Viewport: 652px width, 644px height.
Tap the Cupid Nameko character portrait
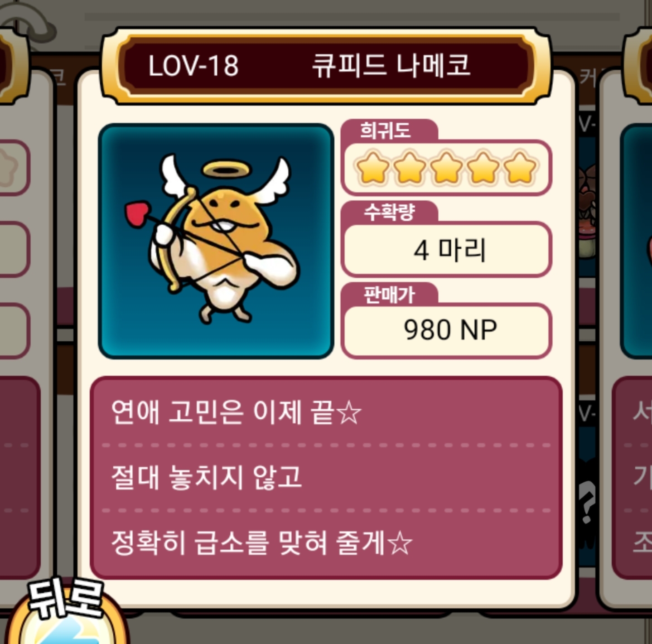point(216,241)
